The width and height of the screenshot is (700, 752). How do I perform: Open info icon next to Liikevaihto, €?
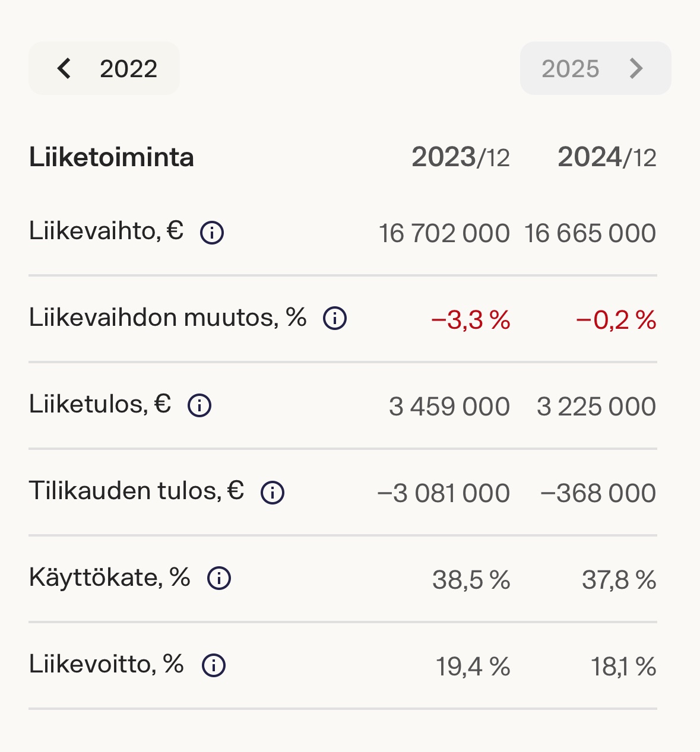(x=212, y=232)
